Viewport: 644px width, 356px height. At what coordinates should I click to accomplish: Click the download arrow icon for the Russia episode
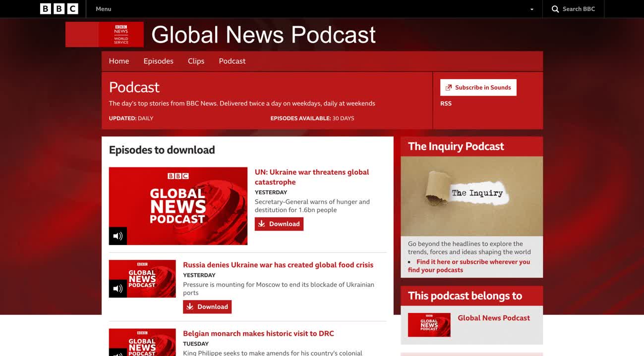tap(190, 306)
